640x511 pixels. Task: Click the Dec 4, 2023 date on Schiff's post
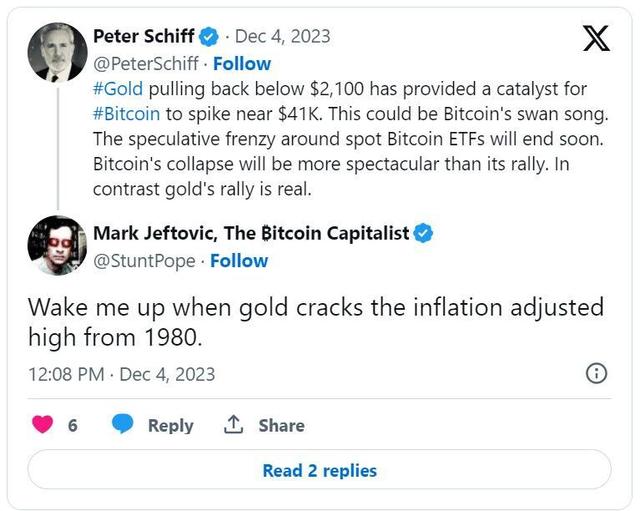[284, 37]
